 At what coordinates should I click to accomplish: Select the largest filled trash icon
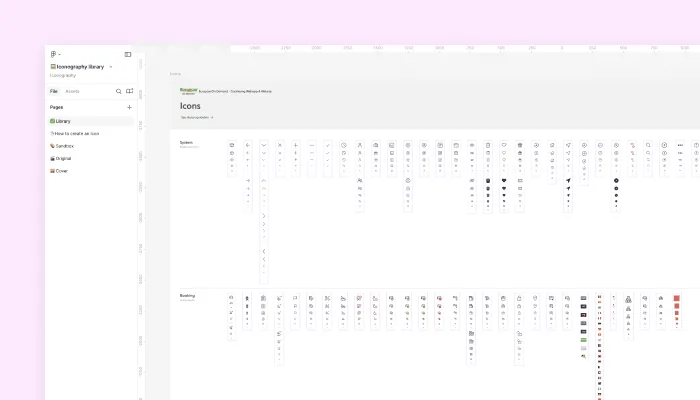488,180
